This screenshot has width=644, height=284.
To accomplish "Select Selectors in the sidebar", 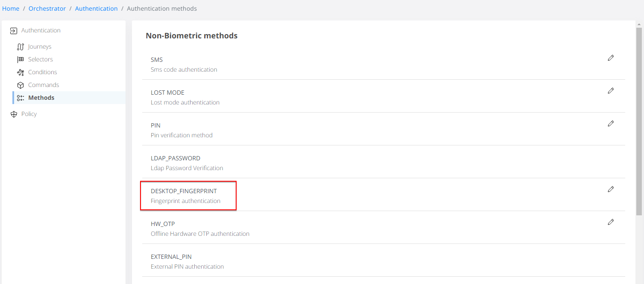I will [x=39, y=59].
